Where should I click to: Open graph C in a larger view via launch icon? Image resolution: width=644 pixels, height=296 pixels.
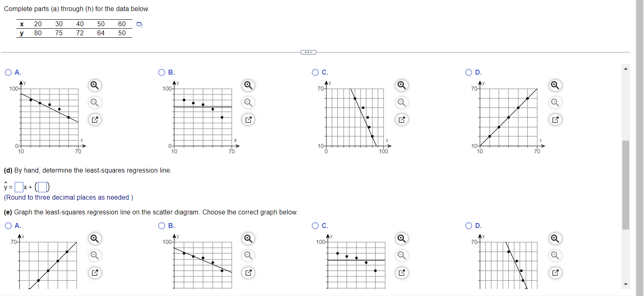pos(401,120)
